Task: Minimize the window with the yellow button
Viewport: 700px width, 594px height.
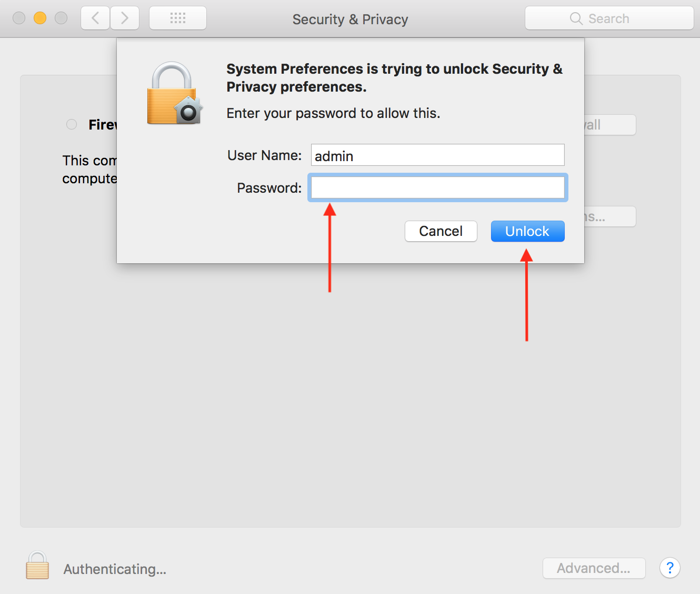Action: 40,18
